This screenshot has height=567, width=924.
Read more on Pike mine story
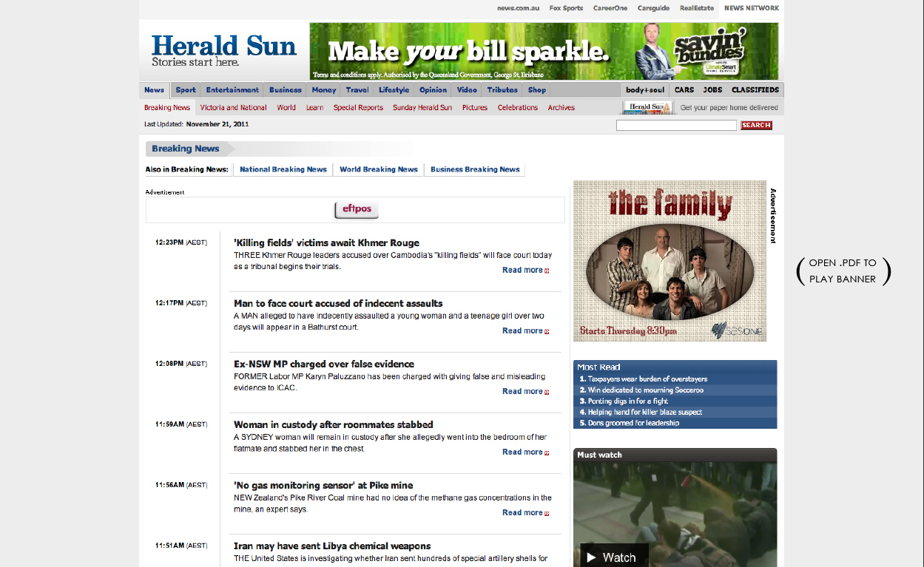tap(525, 513)
